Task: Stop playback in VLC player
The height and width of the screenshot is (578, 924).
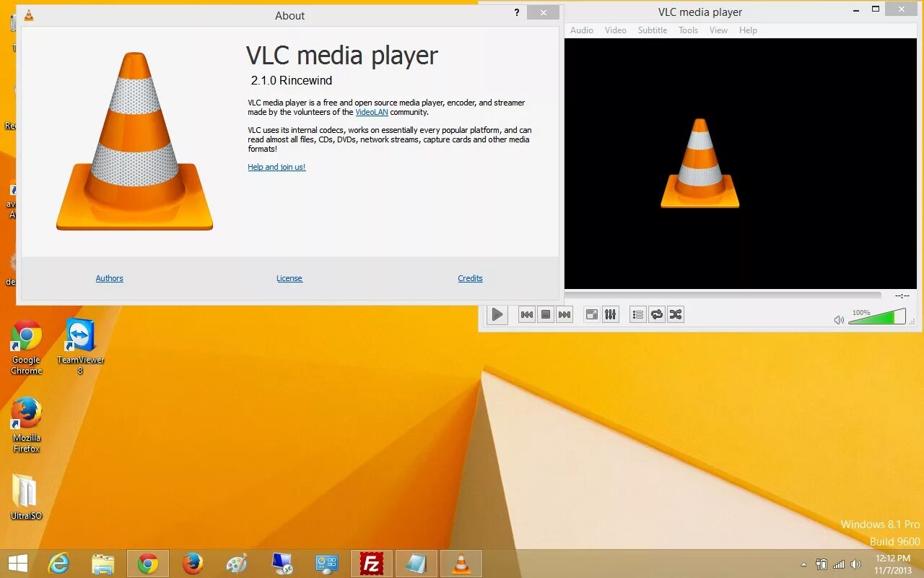Action: pos(546,314)
